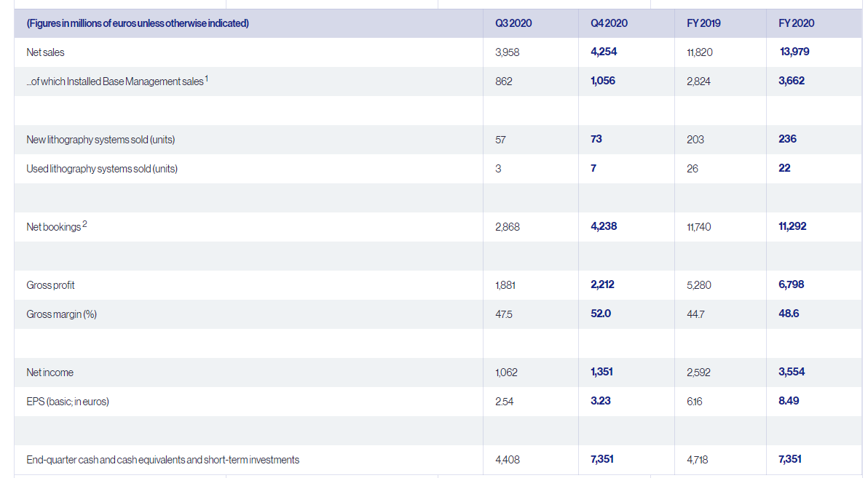868x478 pixels.
Task: Click the Net income row label
Action: click(50, 373)
